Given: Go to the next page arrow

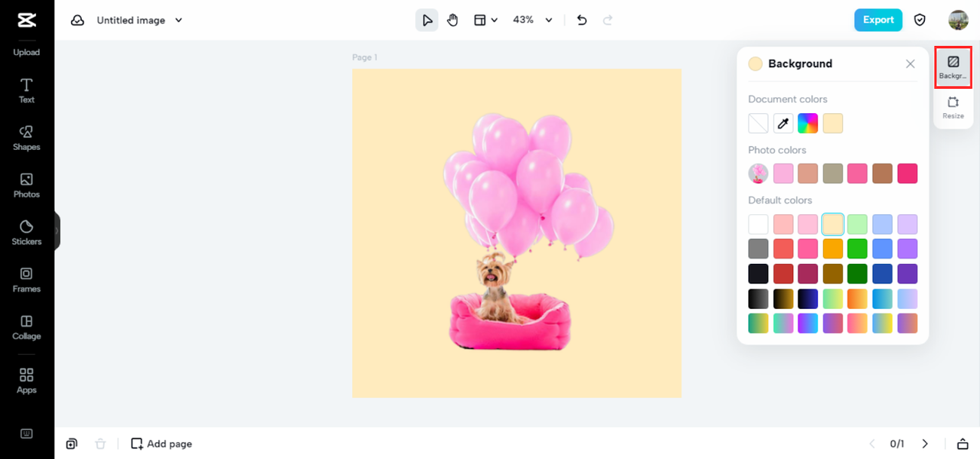Looking at the screenshot, I should 925,444.
